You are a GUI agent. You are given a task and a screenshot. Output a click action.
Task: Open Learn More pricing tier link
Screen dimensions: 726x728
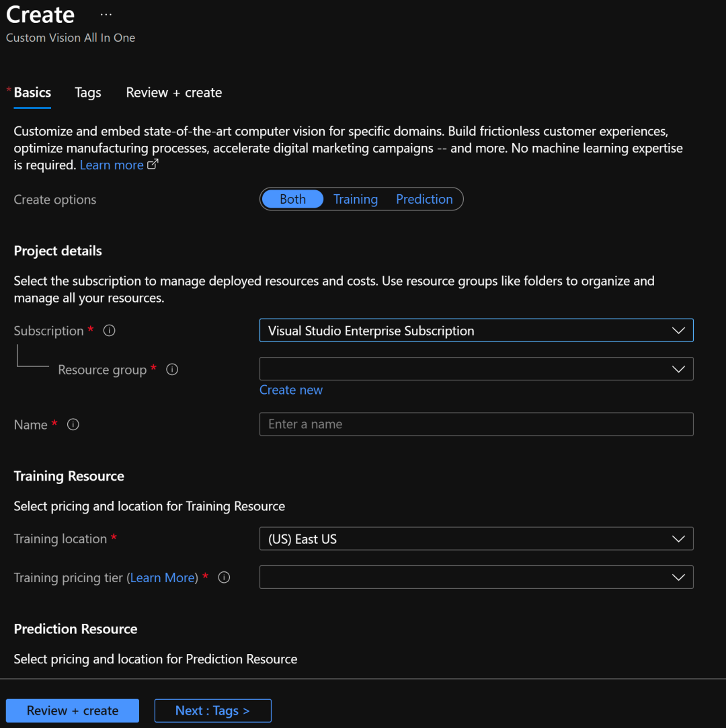[163, 578]
